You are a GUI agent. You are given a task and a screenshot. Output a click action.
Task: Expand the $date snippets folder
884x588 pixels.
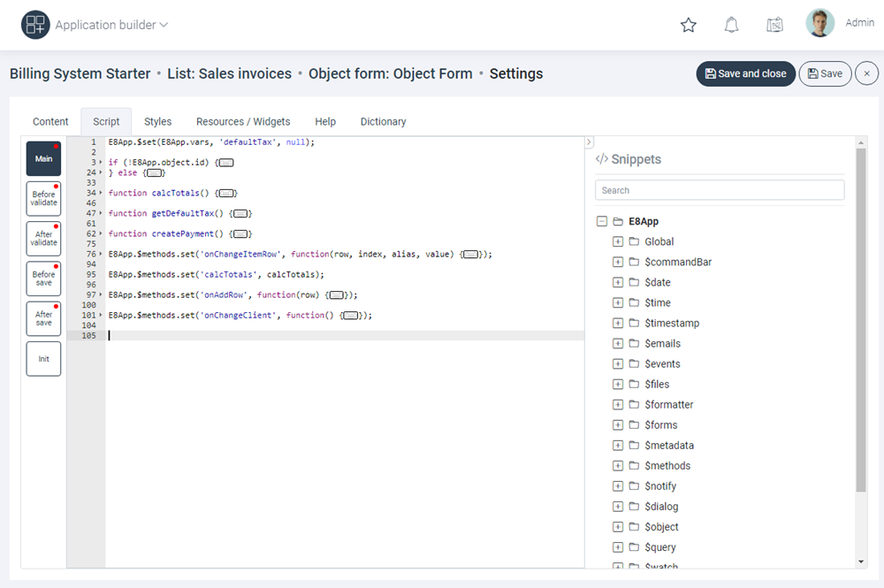pos(618,282)
